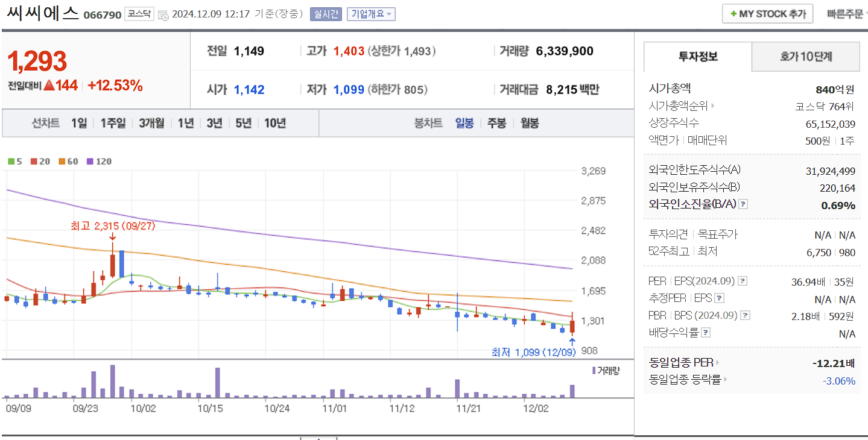The height and width of the screenshot is (440, 868).
Task: Switch to the 호가 10단계 tab
Action: coord(805,56)
